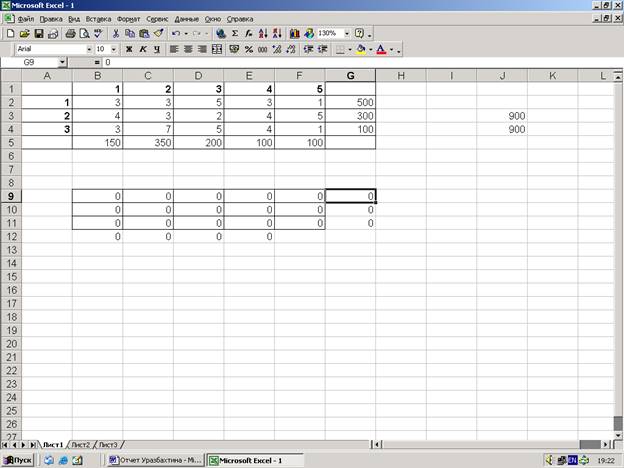Open the 130% zoom dropdown
The height and width of the screenshot is (468, 624).
(x=347, y=34)
